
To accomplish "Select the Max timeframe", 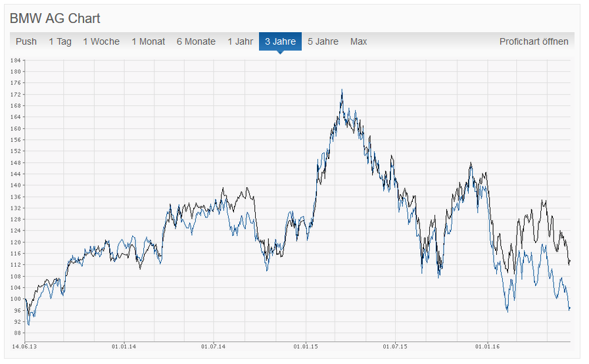I will click(359, 41).
